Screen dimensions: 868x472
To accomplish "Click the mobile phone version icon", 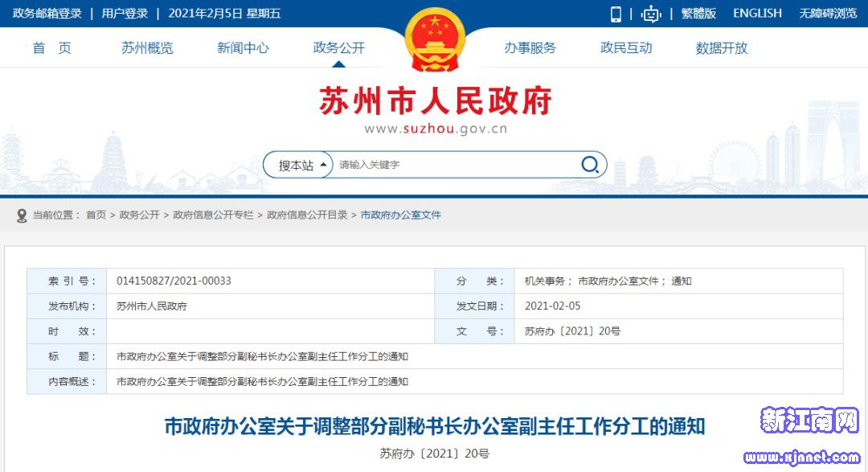I will 616,14.
